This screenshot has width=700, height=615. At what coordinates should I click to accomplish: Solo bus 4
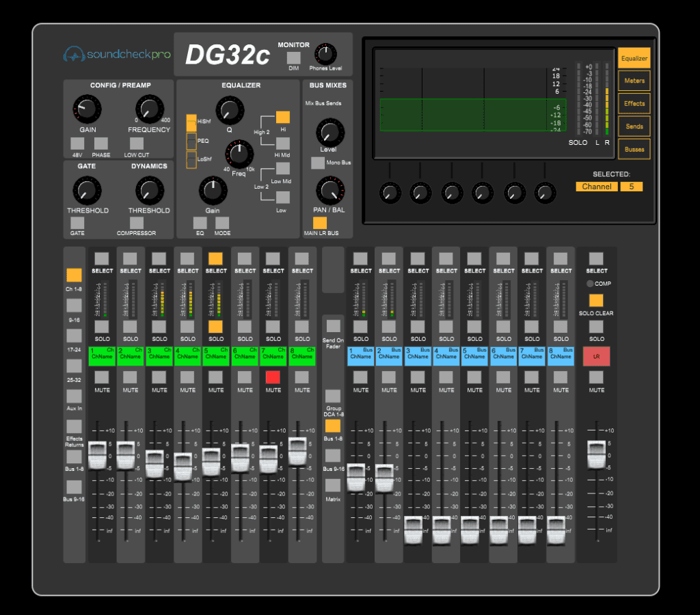pos(446,327)
